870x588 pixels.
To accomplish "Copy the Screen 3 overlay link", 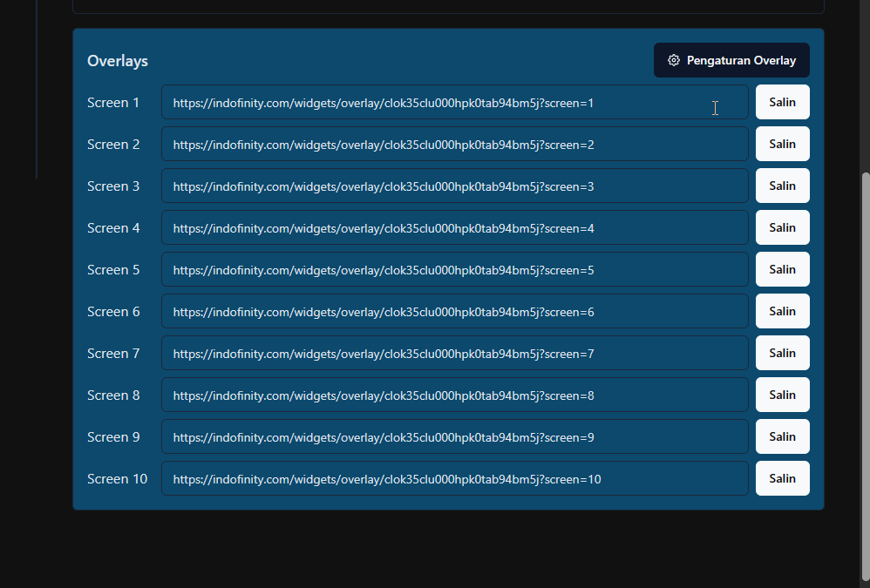I will pos(782,186).
